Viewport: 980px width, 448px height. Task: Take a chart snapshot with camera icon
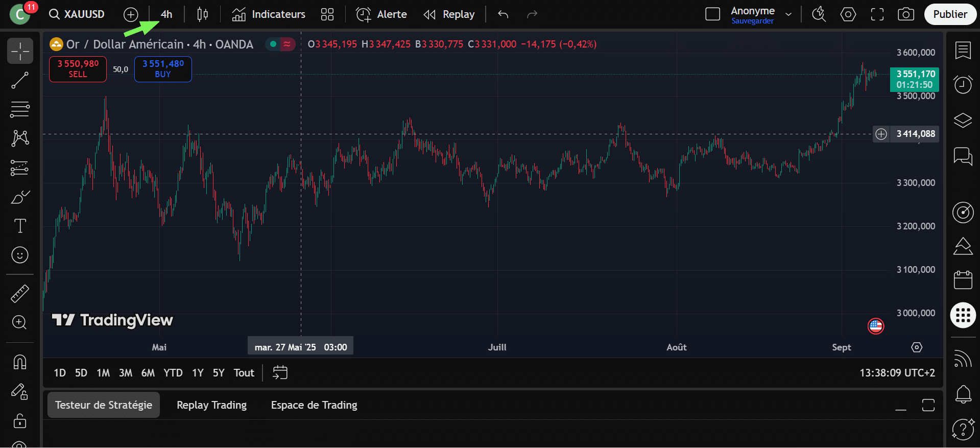[x=905, y=14]
